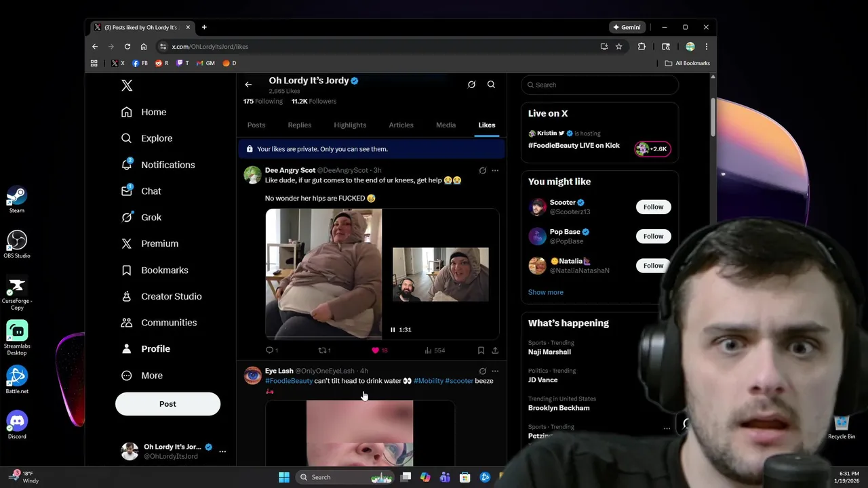Open the 11.2K Followers list

[314, 101]
